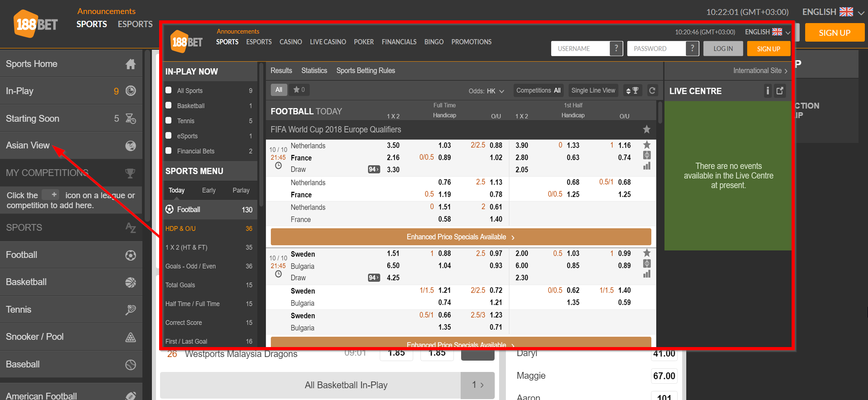Click the Sports Home house icon in sidebar
Screen dimensions: 868x400
131,64
